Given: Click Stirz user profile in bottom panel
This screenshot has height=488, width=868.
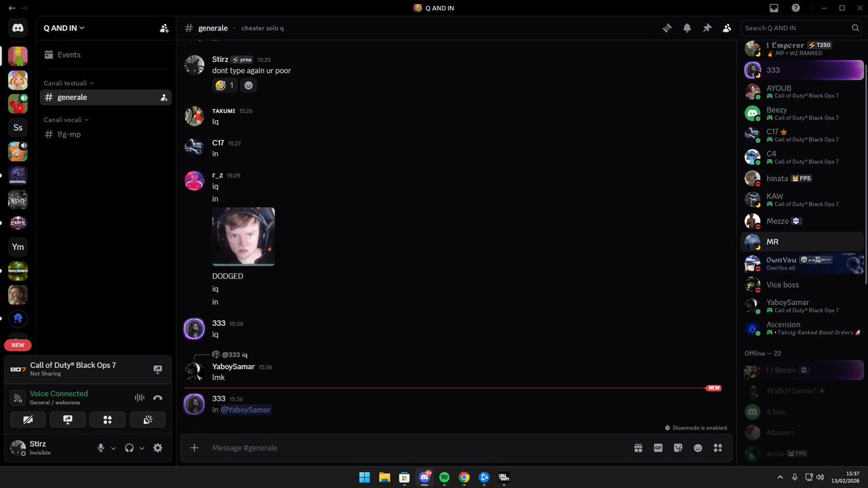Looking at the screenshot, I should pos(49,448).
